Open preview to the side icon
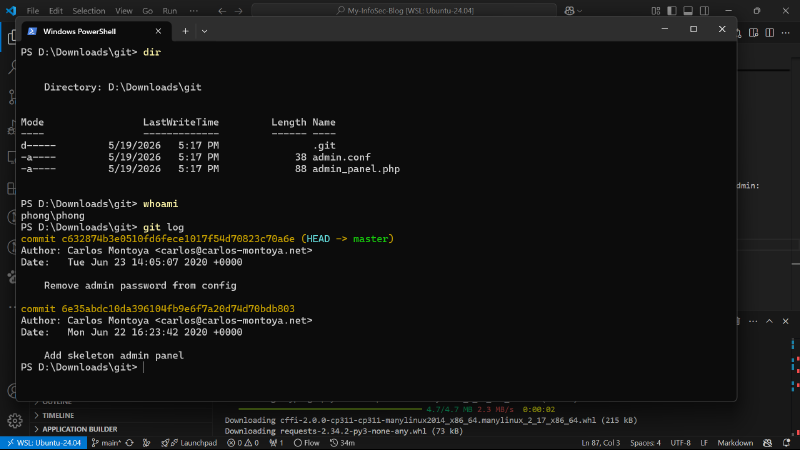800x450 pixels. point(754,33)
